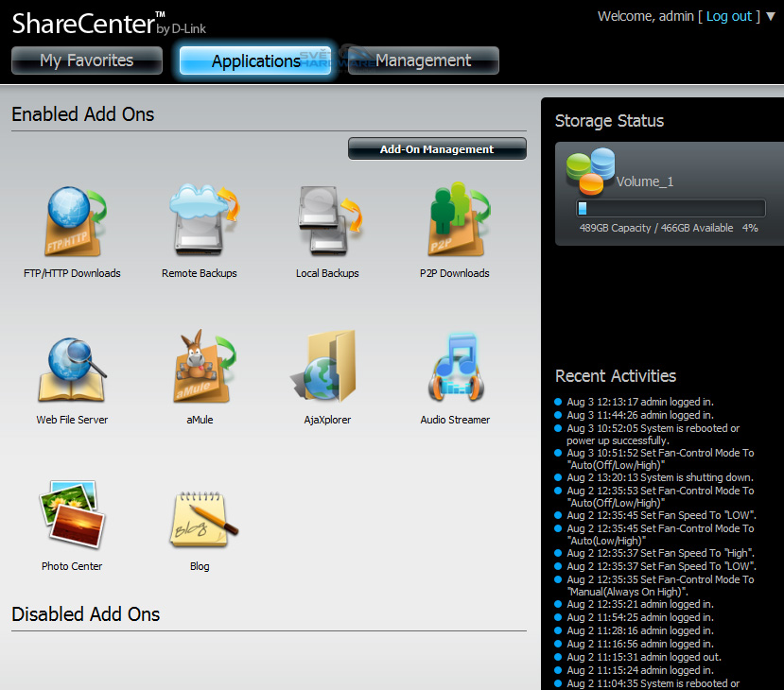Open P2P Downloads application icon
784x690 pixels.
[455, 222]
